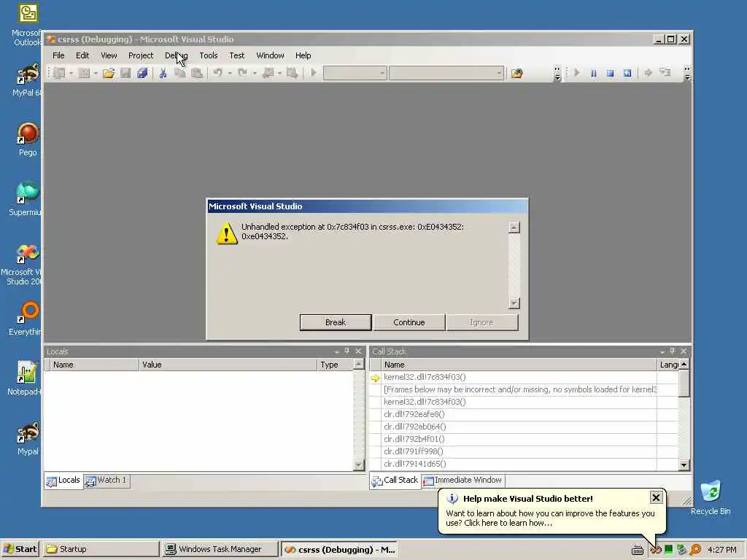
Task: Open the View menu
Action: coord(109,55)
